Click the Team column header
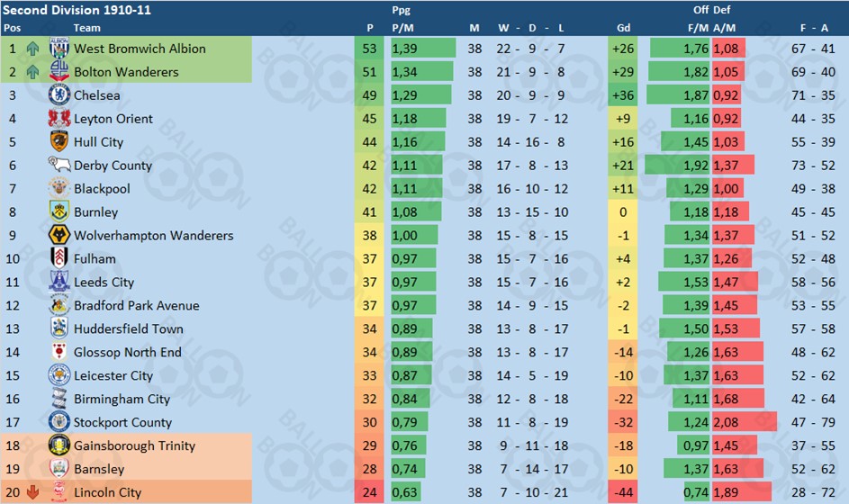Screen dimensions: 849x504 [87, 28]
